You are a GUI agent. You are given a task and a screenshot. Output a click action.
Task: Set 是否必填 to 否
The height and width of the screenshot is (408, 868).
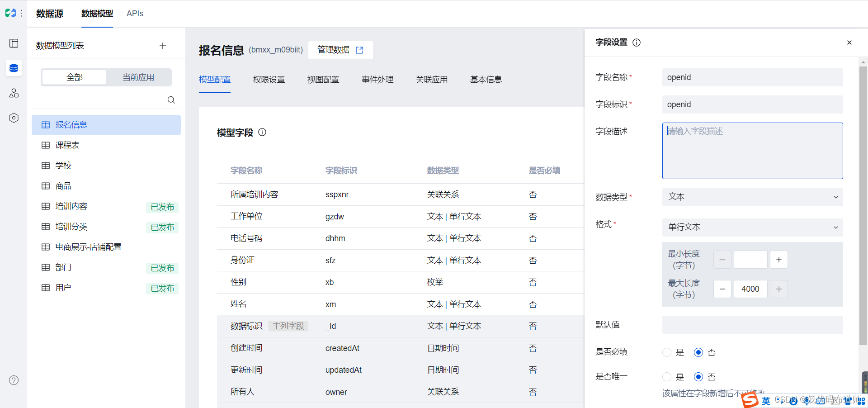(698, 352)
